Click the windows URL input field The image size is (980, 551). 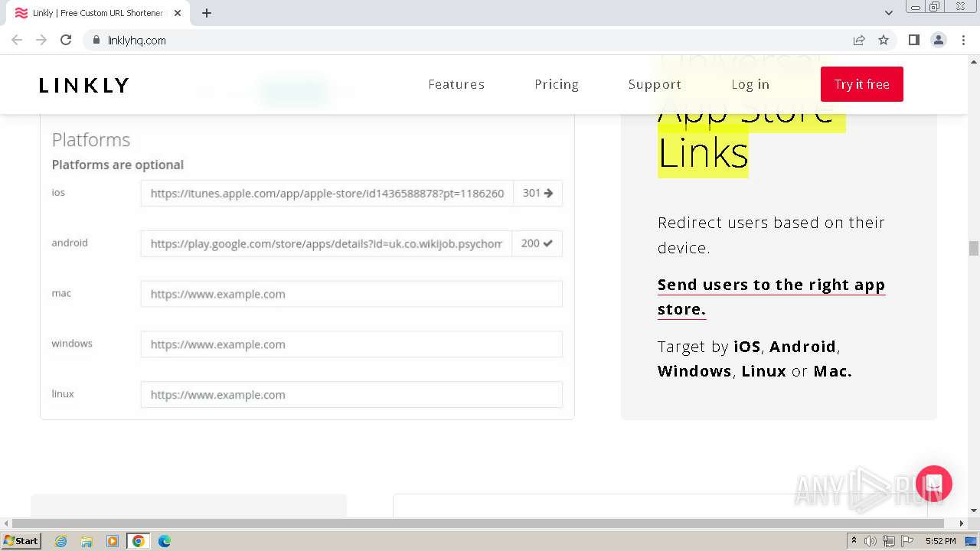click(351, 344)
